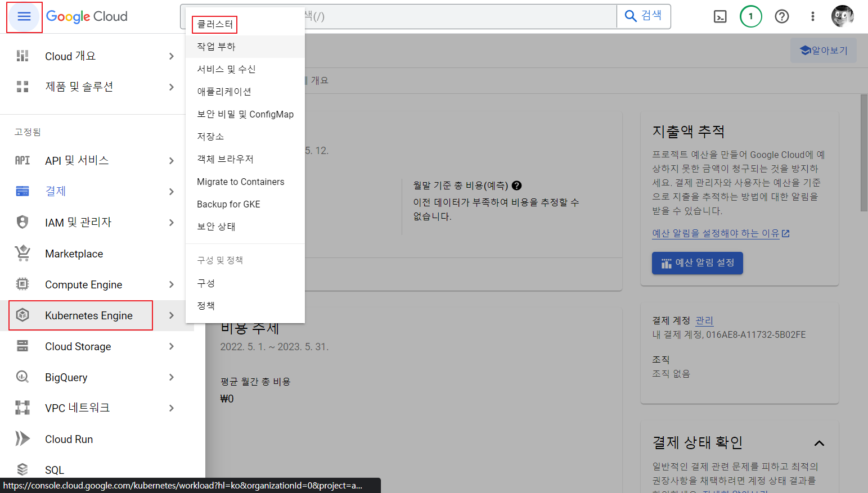
Task: Click the IAM 및 관리자 shield icon
Action: click(x=23, y=222)
